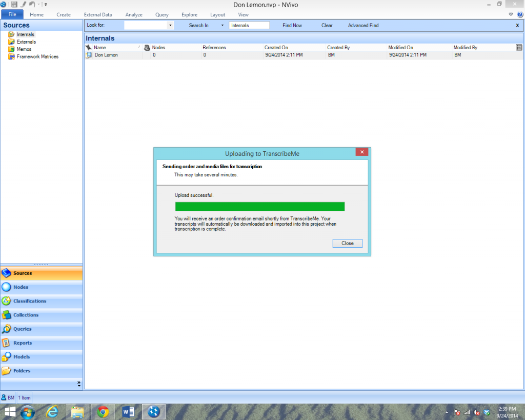Open the Collections navigation pane
Screen dimensions: 525x420
42,315
